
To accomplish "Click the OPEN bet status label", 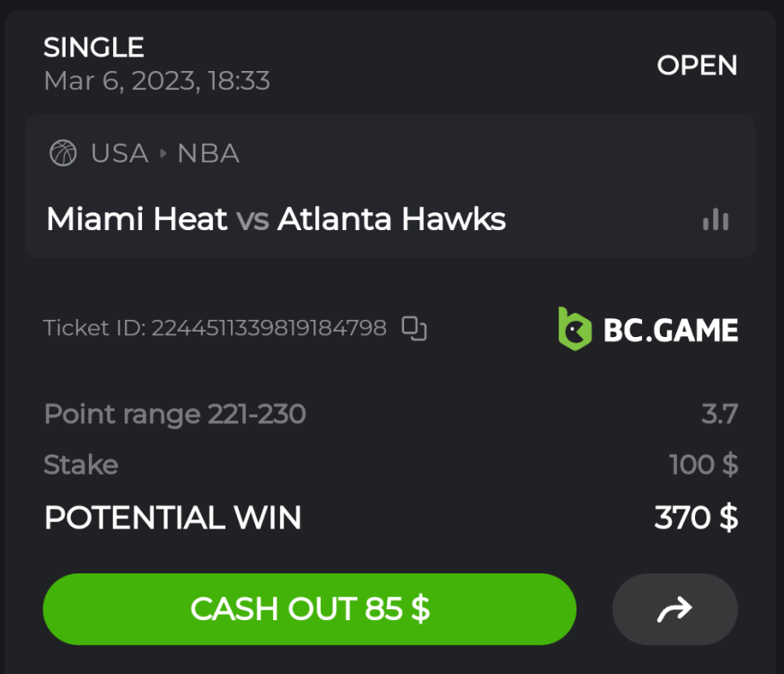I will coord(697,66).
